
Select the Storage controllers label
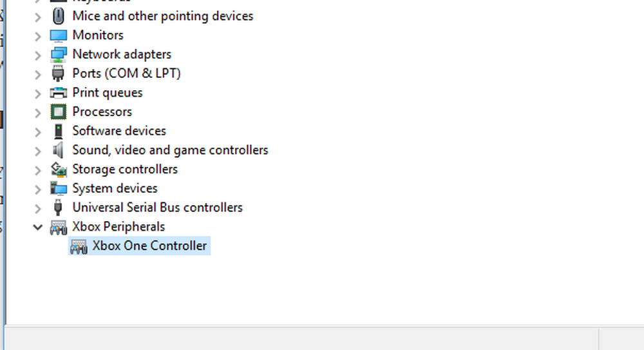click(x=125, y=170)
